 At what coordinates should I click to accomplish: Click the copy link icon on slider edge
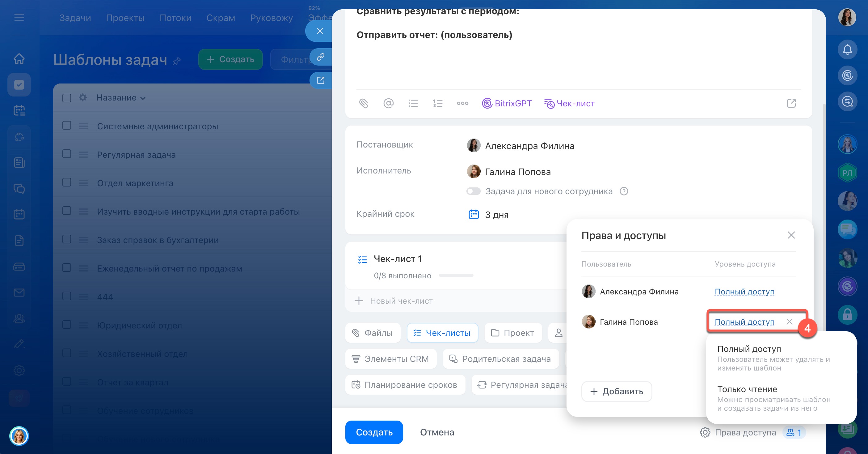click(320, 57)
